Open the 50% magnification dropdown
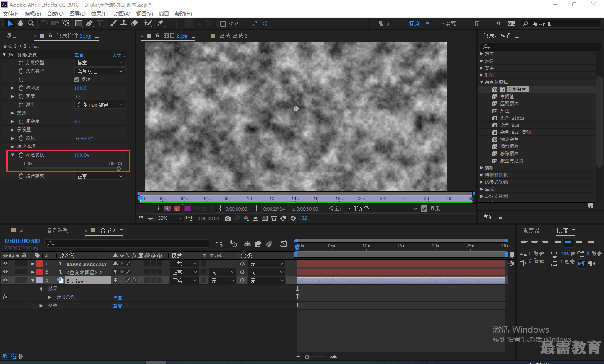The width and height of the screenshot is (604, 364). (170, 218)
